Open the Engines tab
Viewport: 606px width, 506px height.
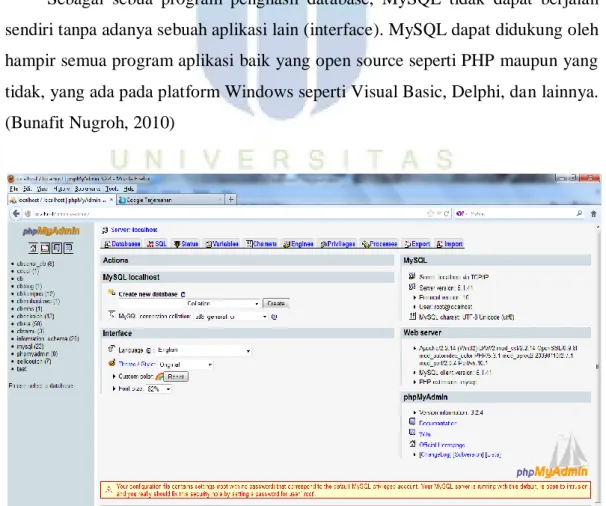(298, 244)
